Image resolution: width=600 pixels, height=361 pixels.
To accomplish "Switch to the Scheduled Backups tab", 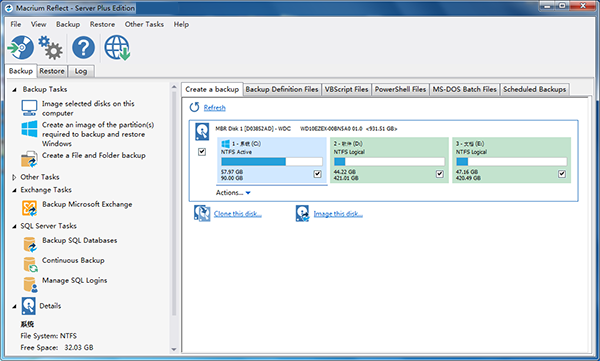I will pos(535,89).
